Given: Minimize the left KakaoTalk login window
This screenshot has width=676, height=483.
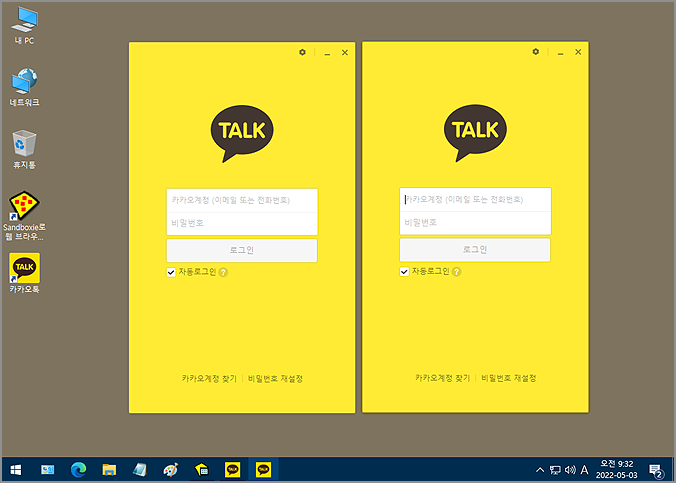Looking at the screenshot, I should point(327,53).
